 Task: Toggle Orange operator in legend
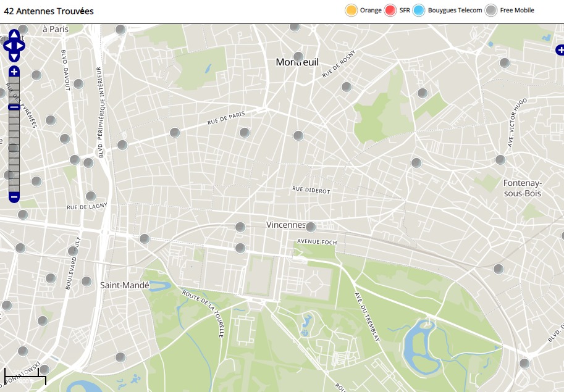point(351,10)
